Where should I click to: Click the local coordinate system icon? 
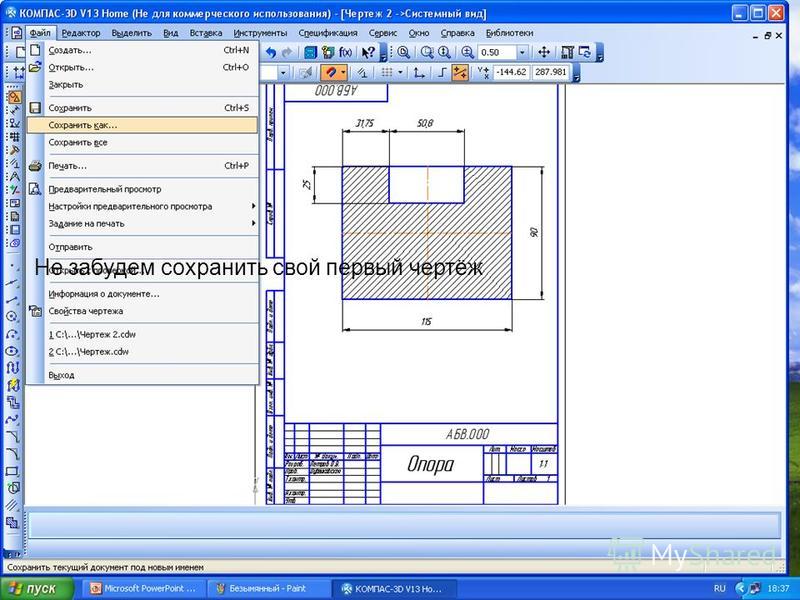pyautogui.click(x=419, y=72)
